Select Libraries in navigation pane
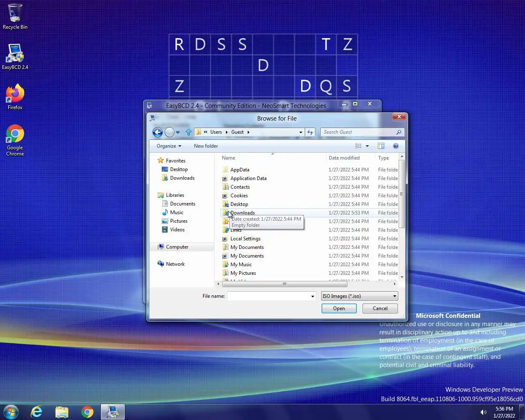The height and width of the screenshot is (420, 525). coord(171,195)
